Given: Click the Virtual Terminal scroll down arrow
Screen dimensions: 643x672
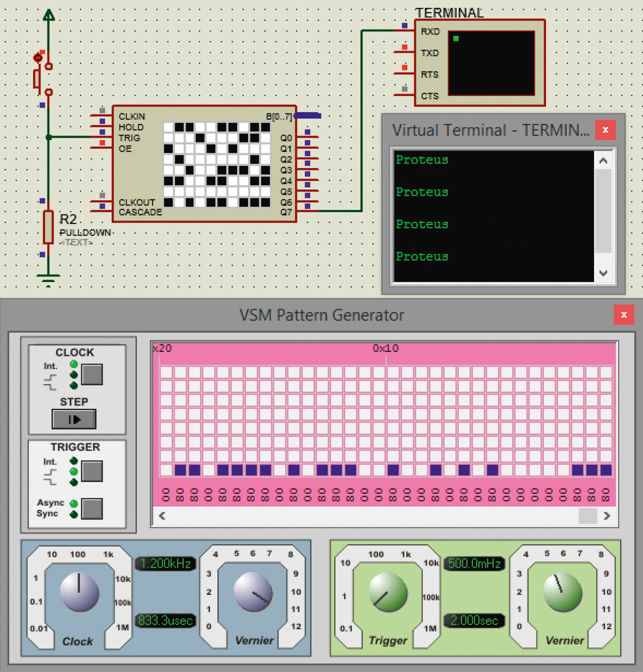Looking at the screenshot, I should point(603,273).
